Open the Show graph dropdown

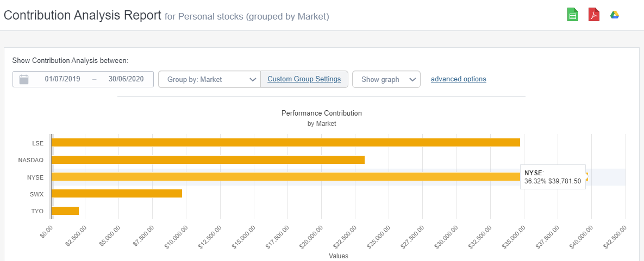tap(386, 79)
